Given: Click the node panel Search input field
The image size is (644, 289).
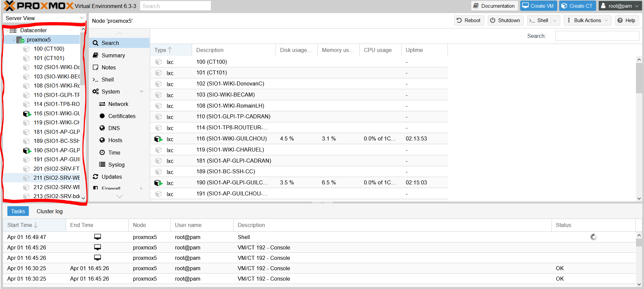Looking at the screenshot, I should point(597,36).
